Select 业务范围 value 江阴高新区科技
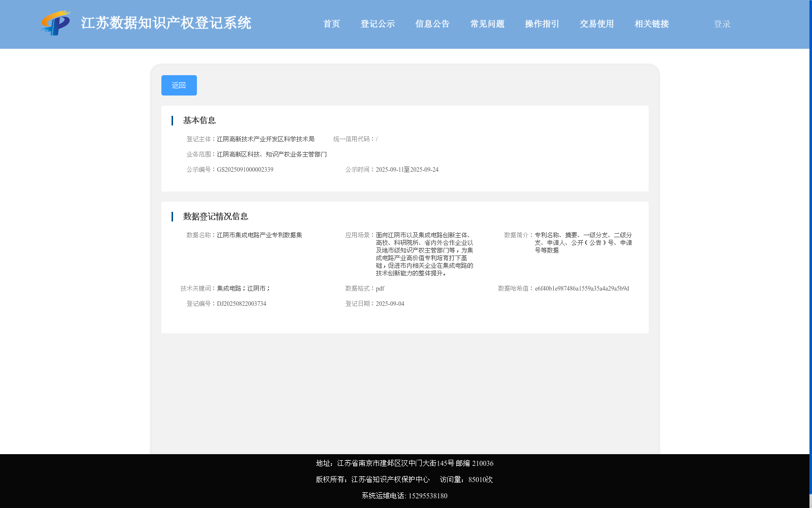812x508 pixels. (x=272, y=154)
